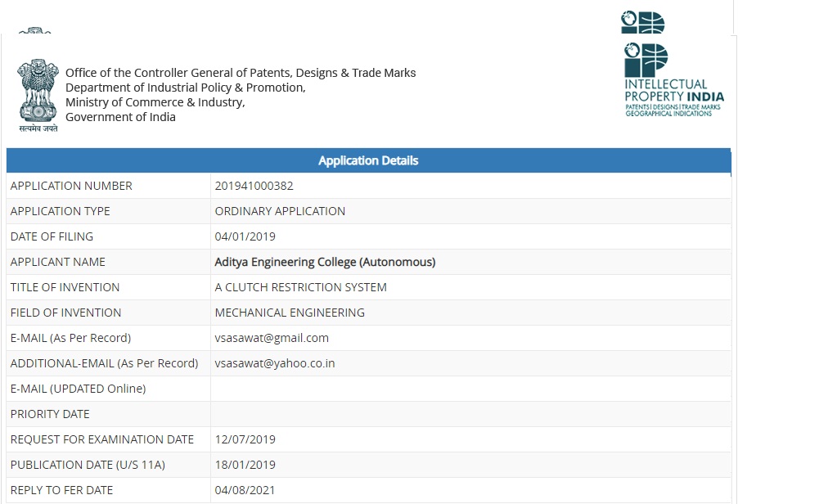
Task: Select reply to FER date 04/08/2021
Action: (245, 490)
